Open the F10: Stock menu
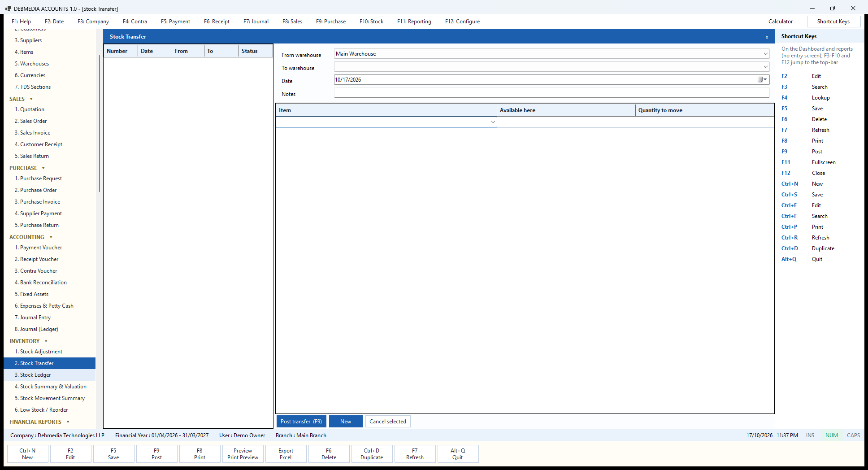The image size is (868, 470). (371, 22)
